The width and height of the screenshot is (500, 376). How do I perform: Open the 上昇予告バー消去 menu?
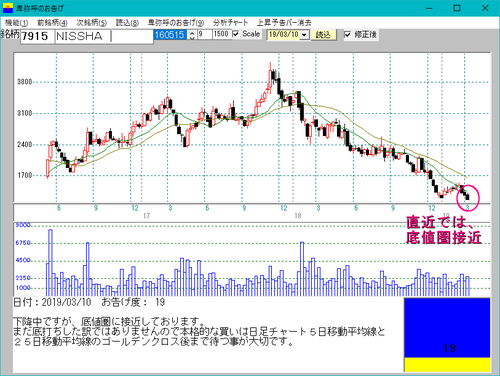284,23
